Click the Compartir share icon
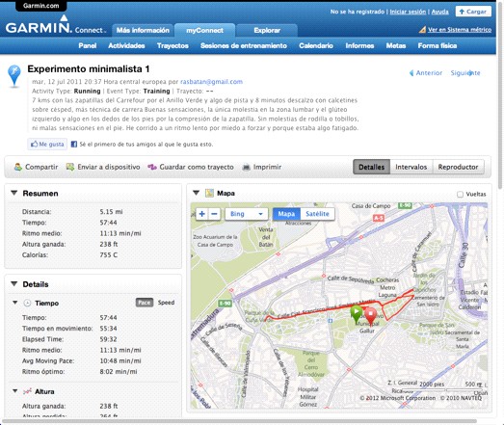504x425 pixels. [x=18, y=167]
